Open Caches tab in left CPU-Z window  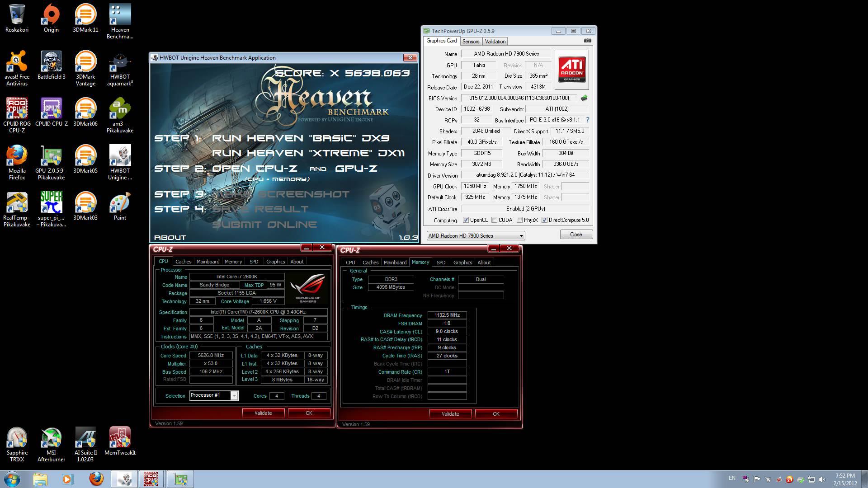tap(183, 262)
